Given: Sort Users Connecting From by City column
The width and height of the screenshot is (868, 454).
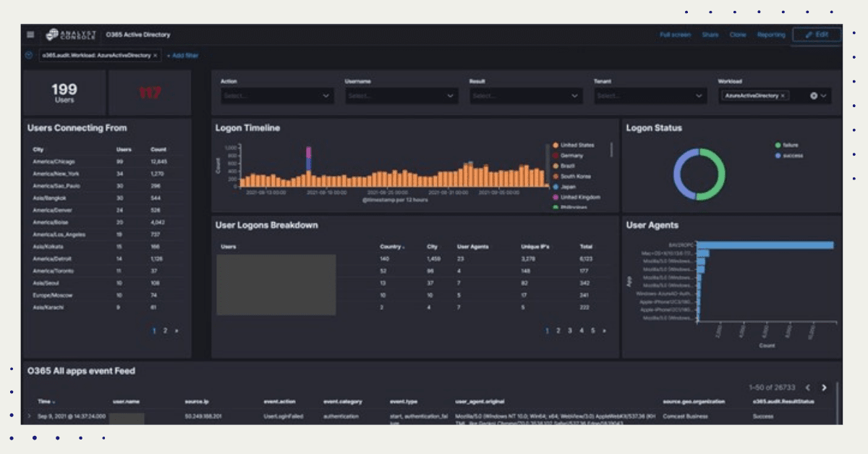Looking at the screenshot, I should point(38,150).
